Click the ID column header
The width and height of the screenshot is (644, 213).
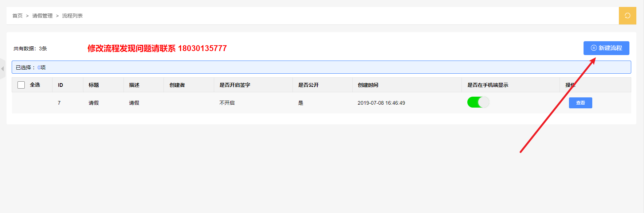pos(60,85)
